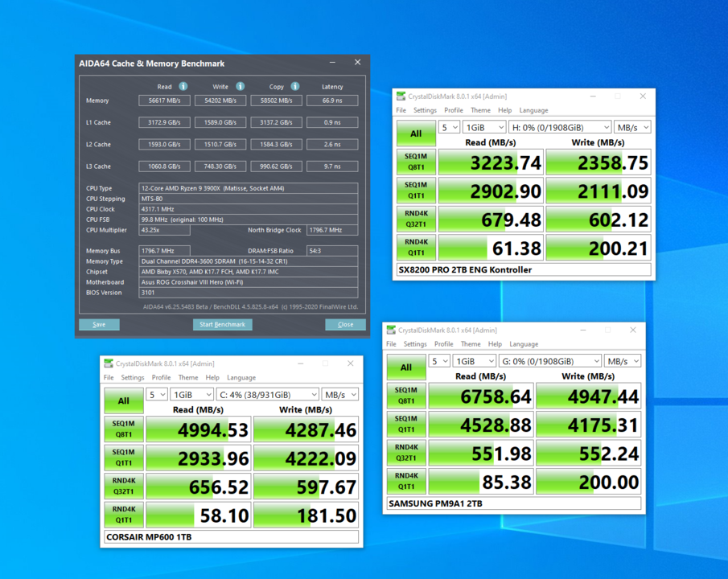Select 4287.46 write result in Corsair window

pyautogui.click(x=306, y=429)
